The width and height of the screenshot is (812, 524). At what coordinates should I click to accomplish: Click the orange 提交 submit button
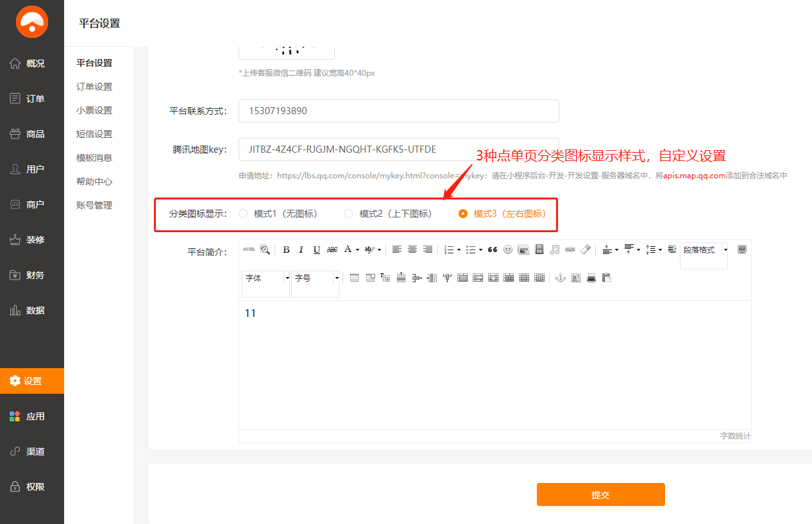[601, 494]
